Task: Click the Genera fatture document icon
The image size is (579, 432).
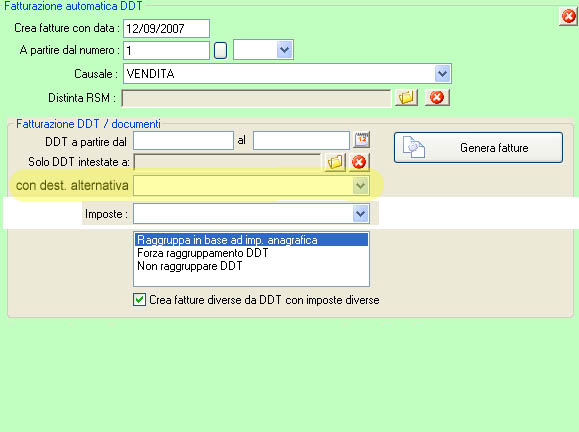Action: click(x=414, y=147)
